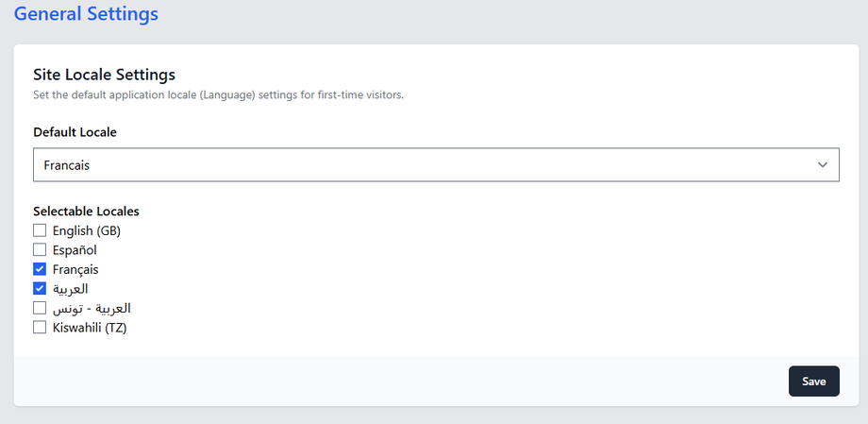The image size is (868, 424).
Task: Click the Kiswahili (TZ) label text
Action: point(90,328)
